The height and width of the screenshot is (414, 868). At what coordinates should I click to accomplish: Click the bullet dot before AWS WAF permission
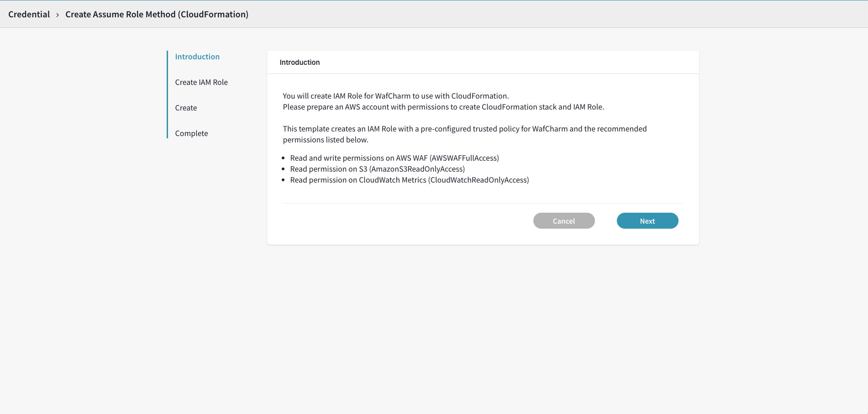(x=284, y=158)
